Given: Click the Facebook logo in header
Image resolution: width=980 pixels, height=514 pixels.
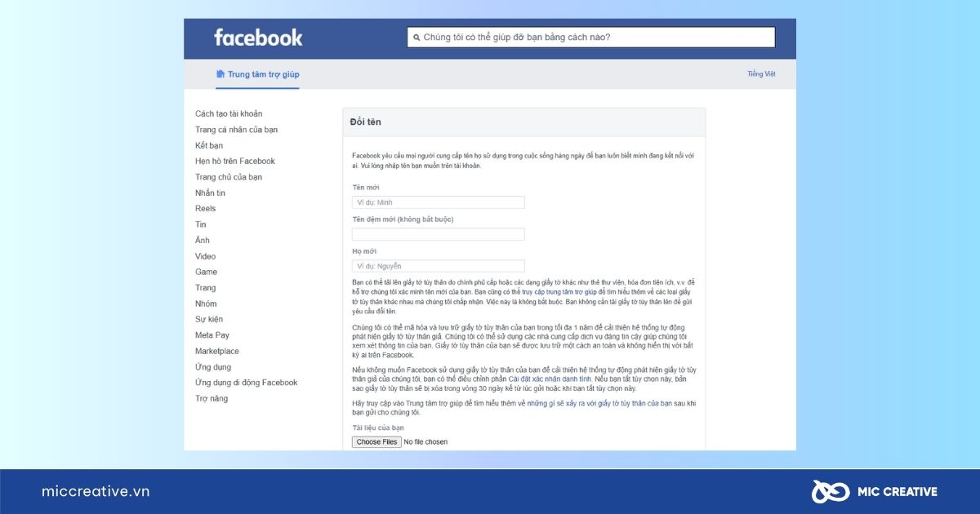Looking at the screenshot, I should pos(258,38).
